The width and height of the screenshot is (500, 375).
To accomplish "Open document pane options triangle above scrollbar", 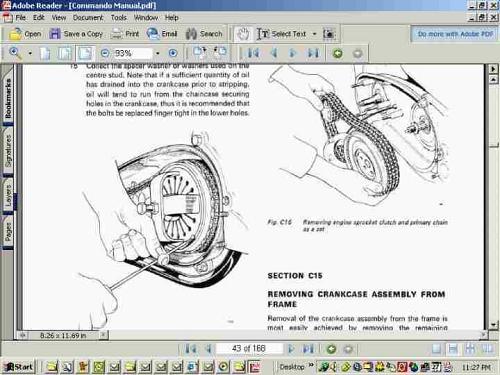I will [x=493, y=69].
